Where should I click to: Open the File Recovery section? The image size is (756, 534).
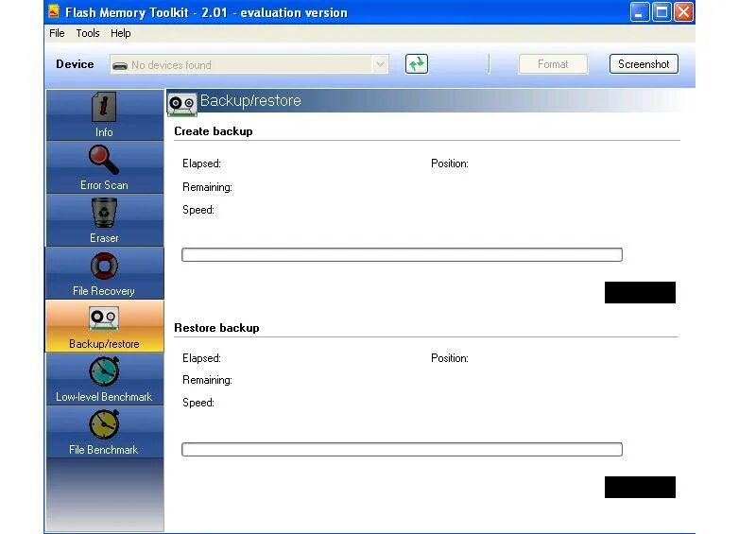point(104,273)
